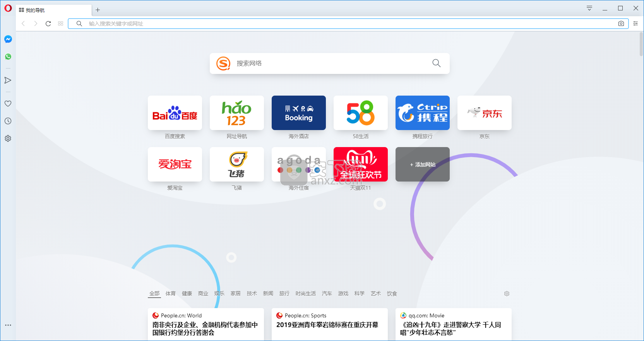
Task: Open hao123 网址导航 tile
Action: coord(237,113)
